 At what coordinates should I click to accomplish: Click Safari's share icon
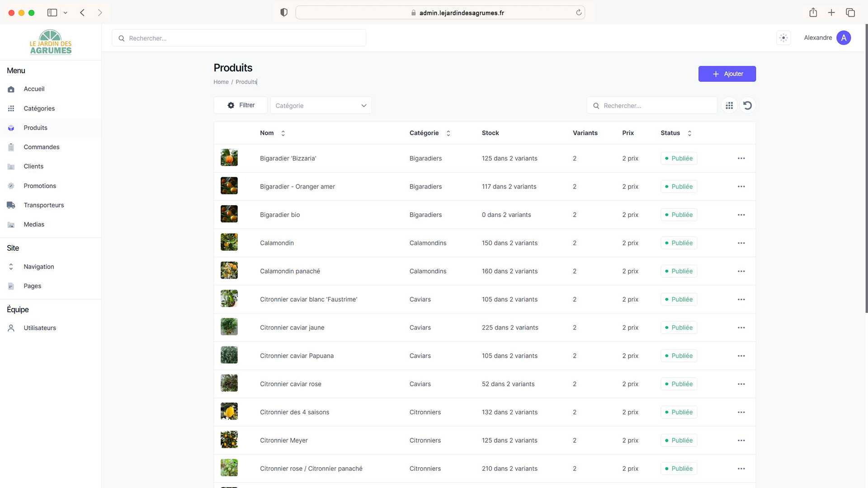[813, 13]
